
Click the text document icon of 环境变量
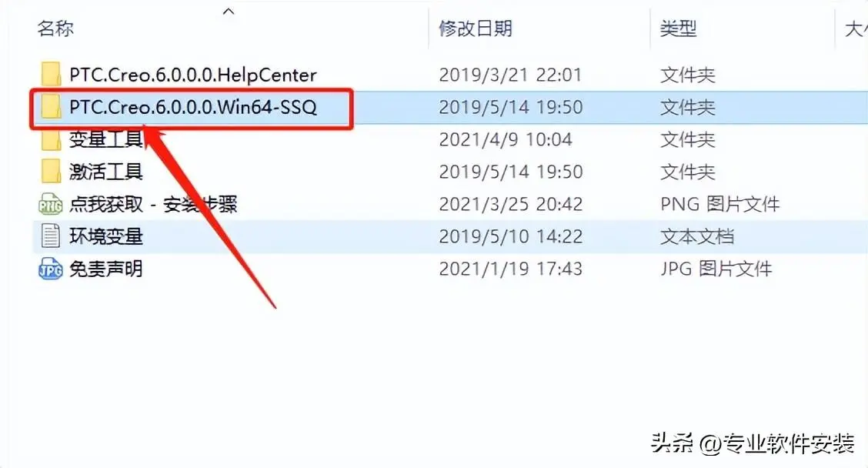[50, 236]
